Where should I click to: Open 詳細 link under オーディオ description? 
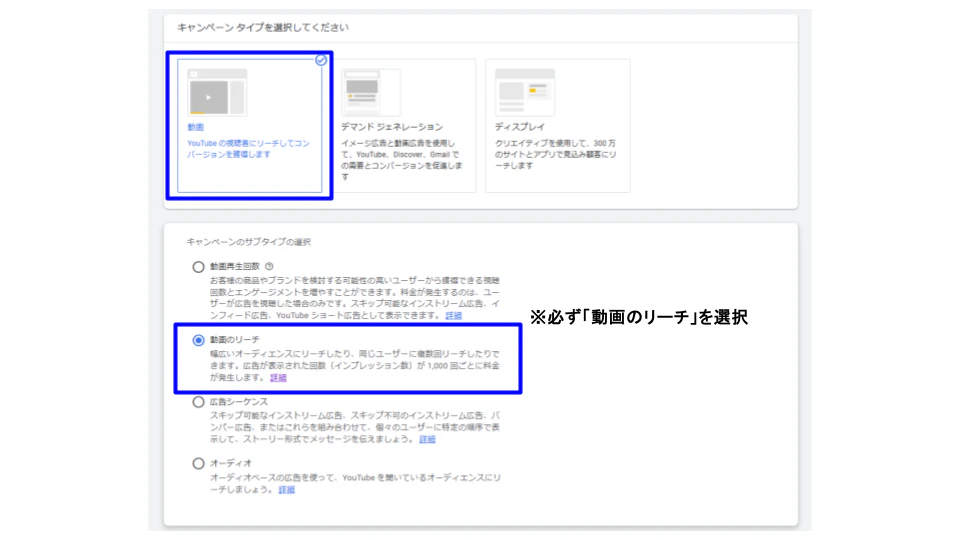[287, 490]
